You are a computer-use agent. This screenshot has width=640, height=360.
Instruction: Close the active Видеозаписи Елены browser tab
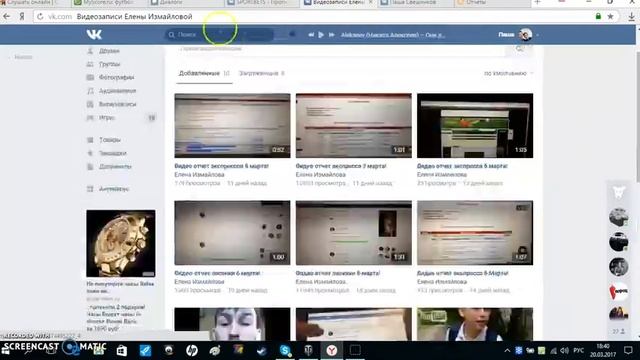point(371,2)
